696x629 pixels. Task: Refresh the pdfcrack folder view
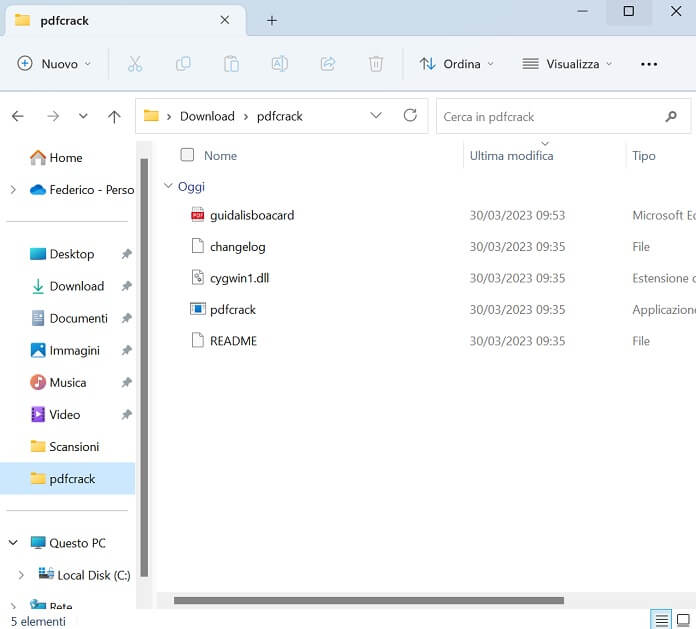pos(410,115)
